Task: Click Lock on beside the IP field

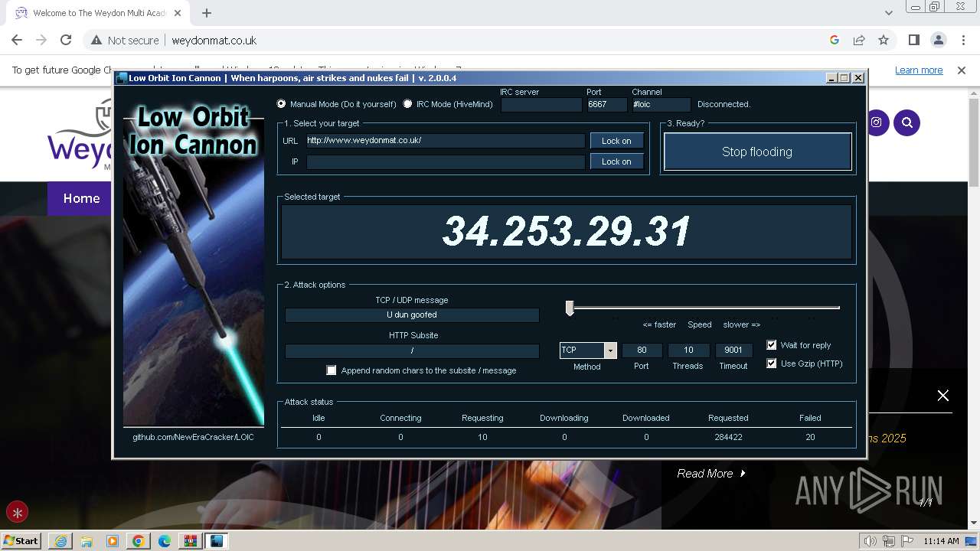Action: (x=616, y=161)
